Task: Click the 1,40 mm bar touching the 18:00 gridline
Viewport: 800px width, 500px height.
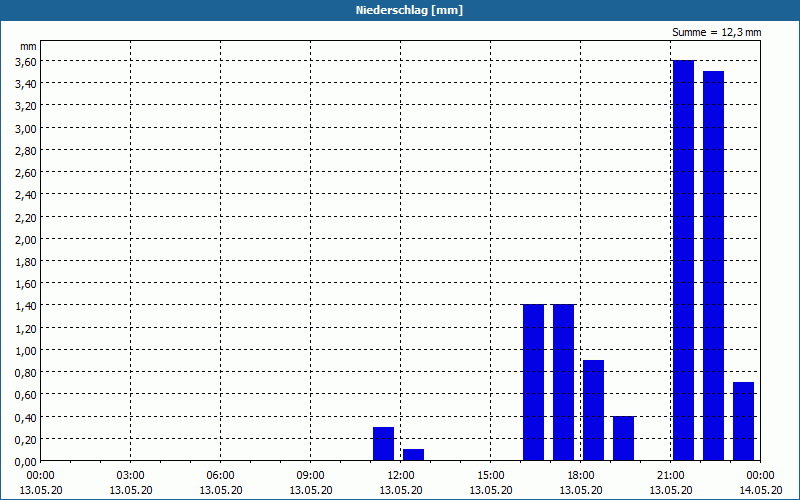Action: 563,383
